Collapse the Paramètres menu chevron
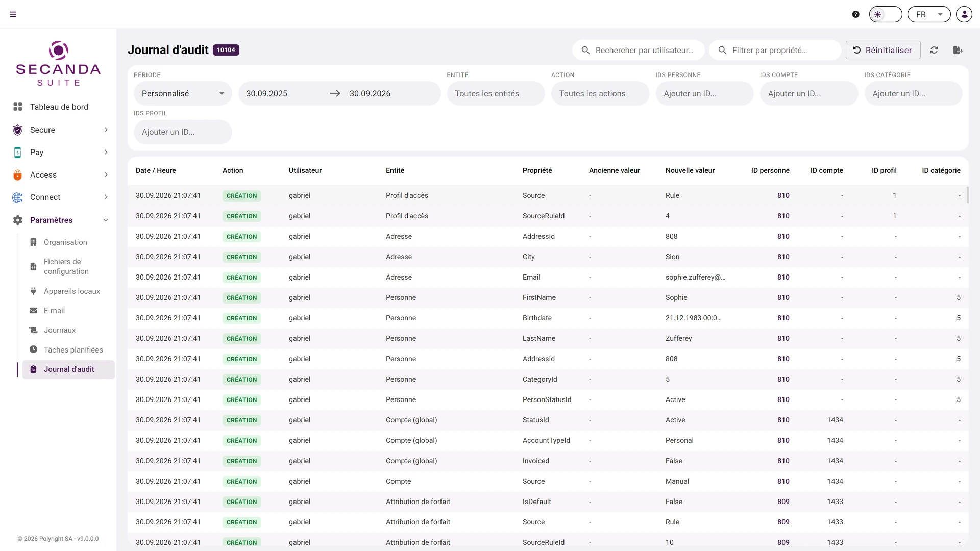The height and width of the screenshot is (551, 980). point(106,220)
